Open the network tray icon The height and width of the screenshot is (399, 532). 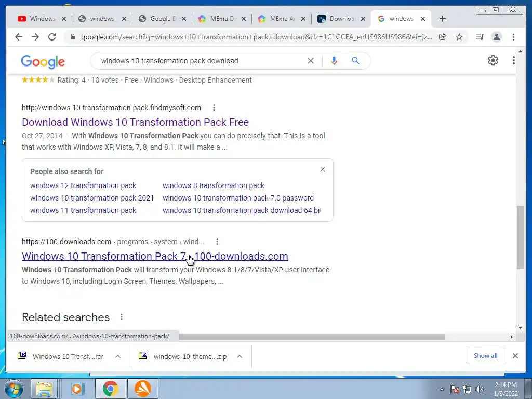pyautogui.click(x=467, y=389)
